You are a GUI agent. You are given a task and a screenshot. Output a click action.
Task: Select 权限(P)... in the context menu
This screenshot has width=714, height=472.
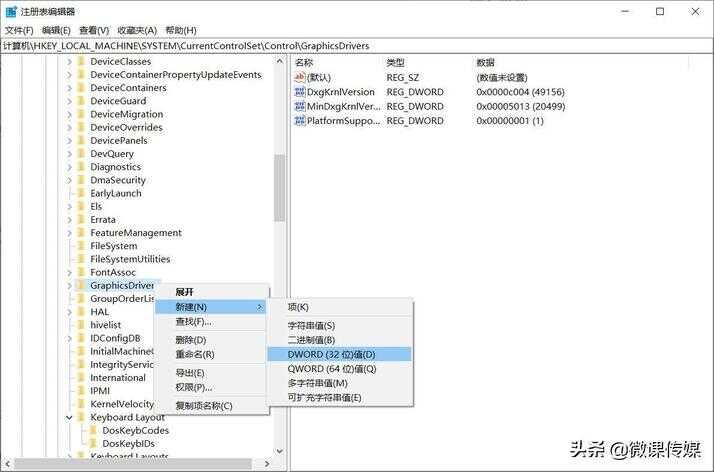[x=193, y=387]
